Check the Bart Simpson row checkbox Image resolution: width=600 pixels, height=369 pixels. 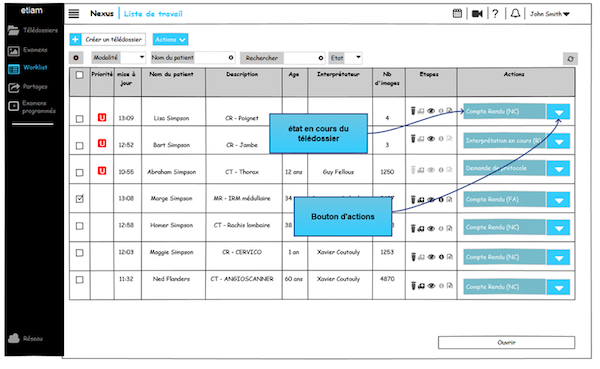point(80,145)
